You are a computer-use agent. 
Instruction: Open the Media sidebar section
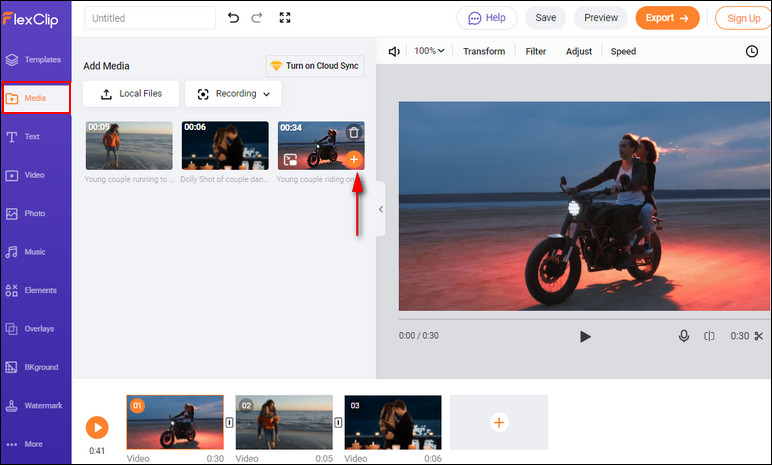click(36, 98)
